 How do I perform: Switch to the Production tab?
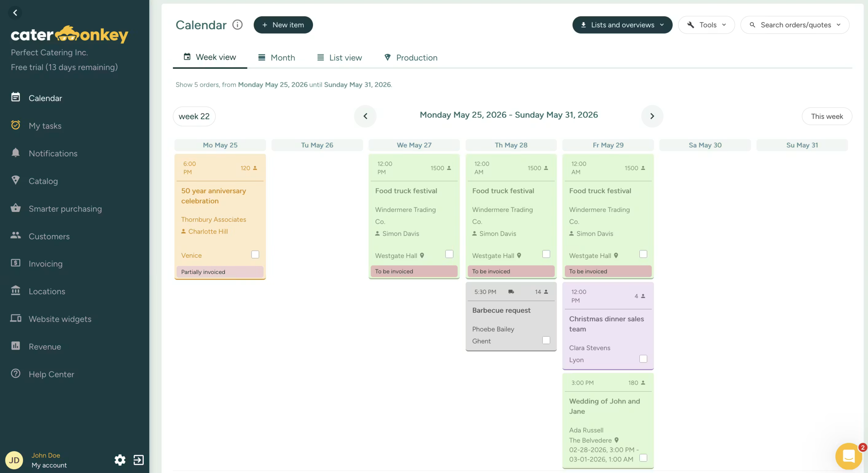[411, 58]
